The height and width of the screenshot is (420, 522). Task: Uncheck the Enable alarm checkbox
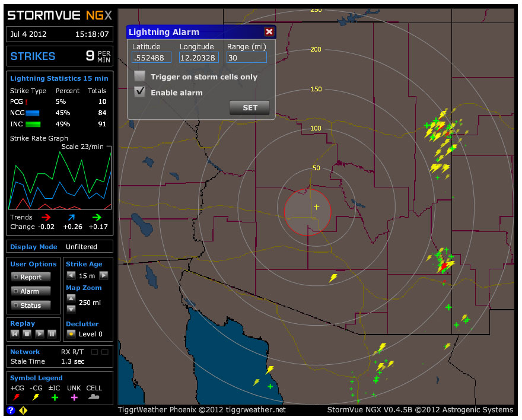click(140, 92)
